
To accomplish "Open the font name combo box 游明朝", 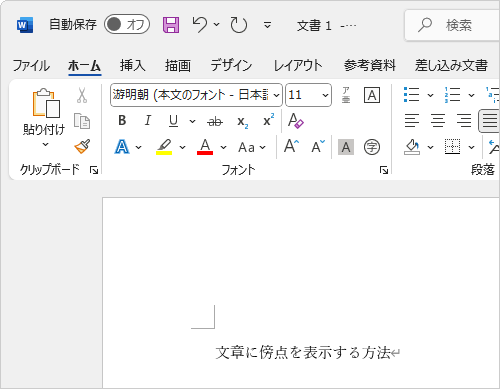I will click(196, 95).
